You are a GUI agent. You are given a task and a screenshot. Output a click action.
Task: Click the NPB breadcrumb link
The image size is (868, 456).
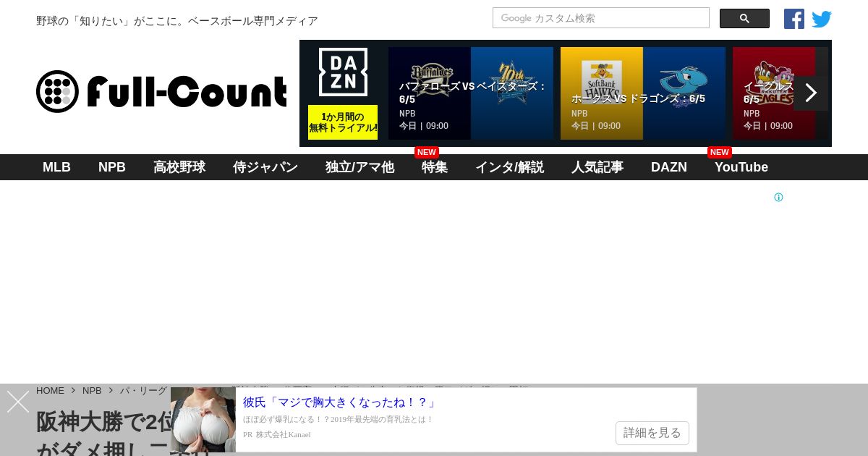point(92,390)
